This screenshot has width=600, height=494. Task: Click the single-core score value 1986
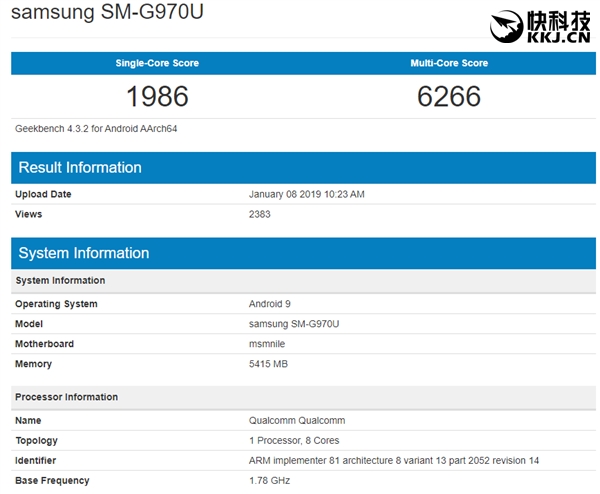[x=157, y=96]
